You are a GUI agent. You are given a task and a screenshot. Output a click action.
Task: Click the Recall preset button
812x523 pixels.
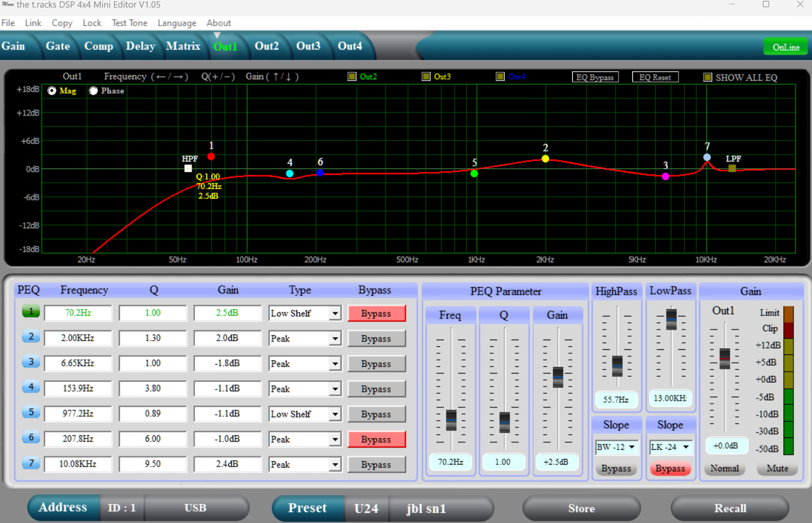click(x=730, y=508)
